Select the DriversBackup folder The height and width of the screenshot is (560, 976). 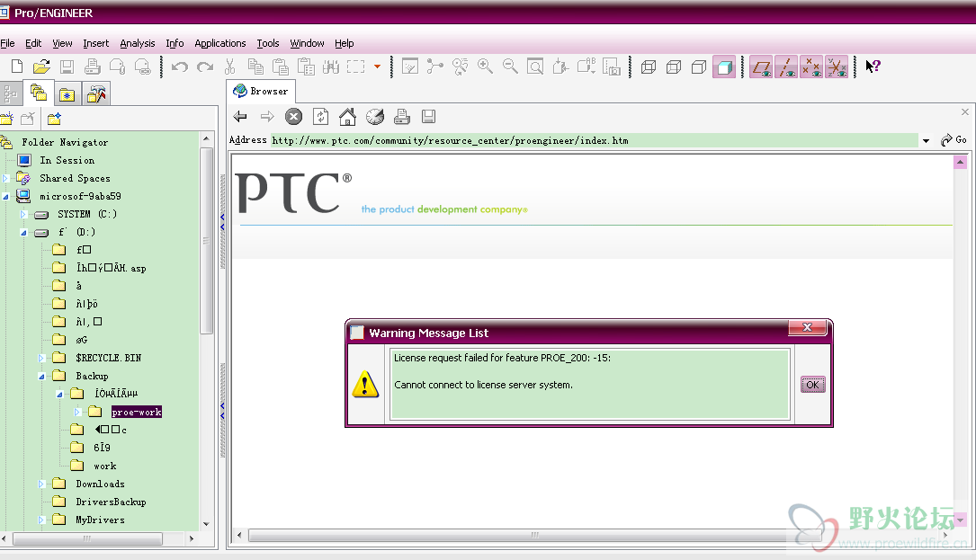click(x=111, y=502)
